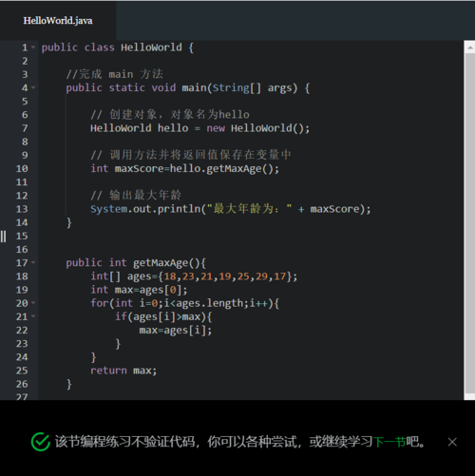The image size is (475, 476).
Task: Click on the System.out.println statement
Action: click(x=231, y=209)
